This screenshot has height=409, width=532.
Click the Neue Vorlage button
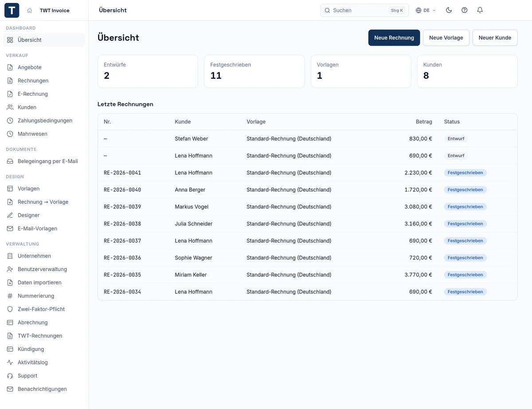446,38
